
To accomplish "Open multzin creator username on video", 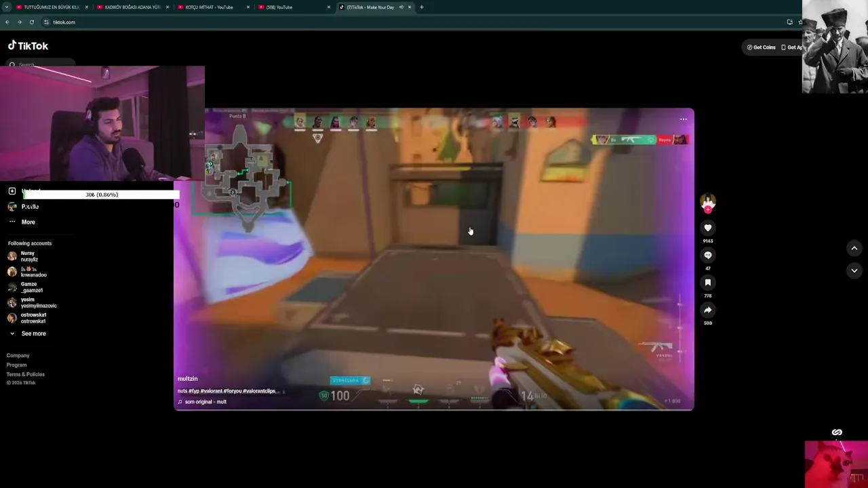I will [188, 379].
